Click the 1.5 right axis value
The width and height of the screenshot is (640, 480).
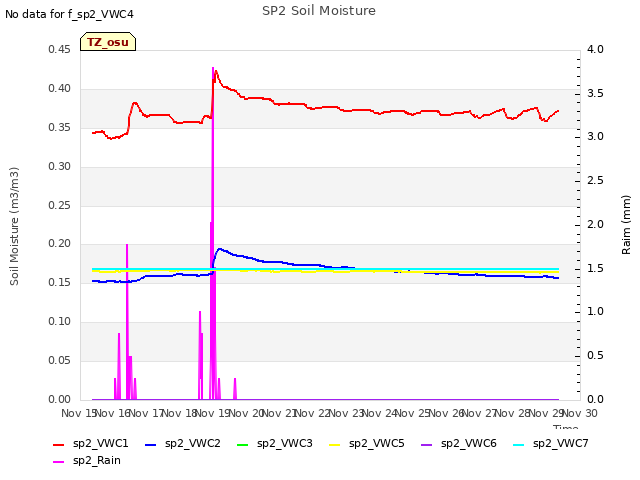(595, 269)
